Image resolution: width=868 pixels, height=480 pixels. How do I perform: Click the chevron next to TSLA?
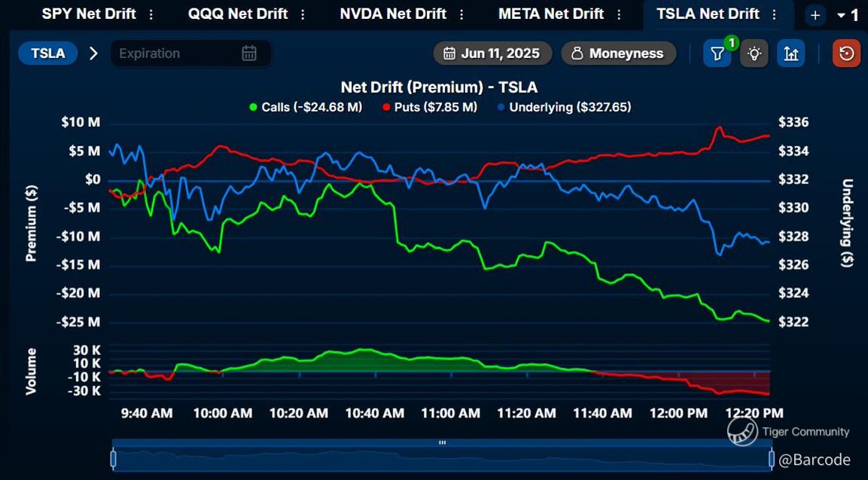(x=93, y=54)
